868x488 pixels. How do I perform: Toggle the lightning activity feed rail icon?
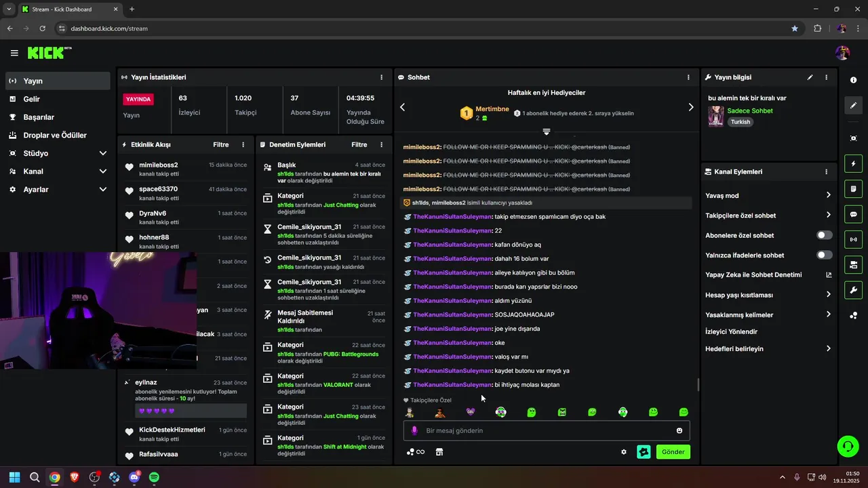pyautogui.click(x=853, y=163)
